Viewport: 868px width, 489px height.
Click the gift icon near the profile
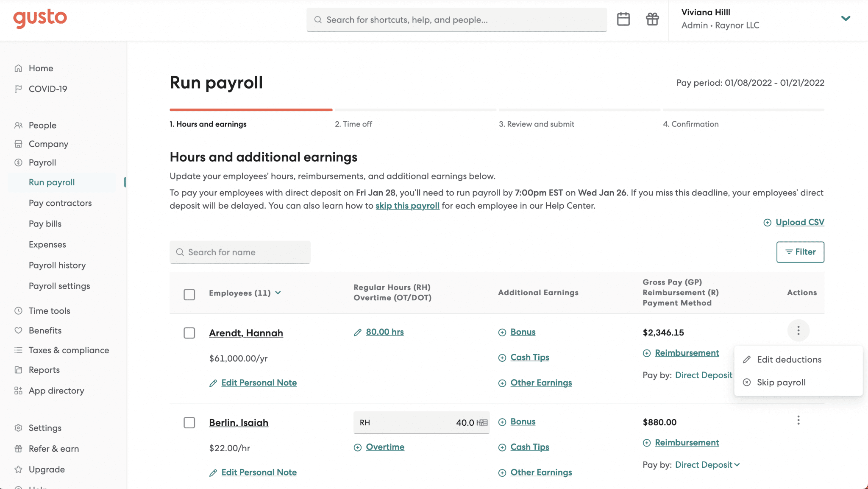point(652,19)
